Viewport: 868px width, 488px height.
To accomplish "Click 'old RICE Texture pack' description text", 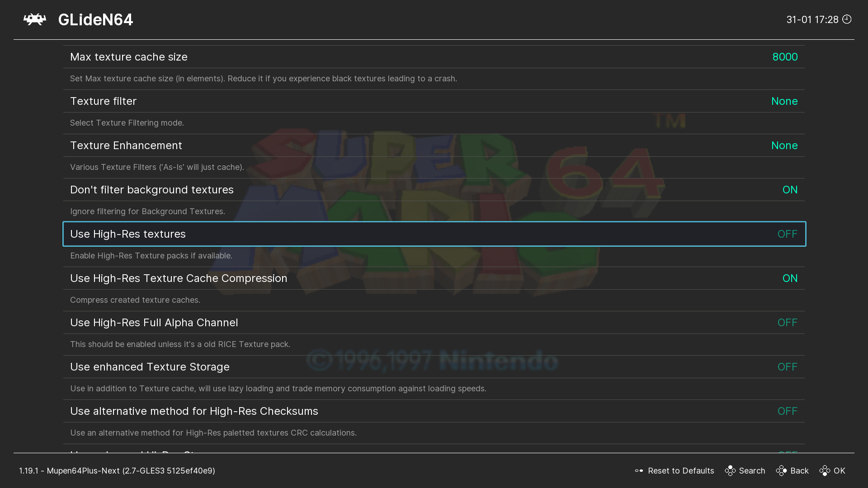I will tap(180, 344).
